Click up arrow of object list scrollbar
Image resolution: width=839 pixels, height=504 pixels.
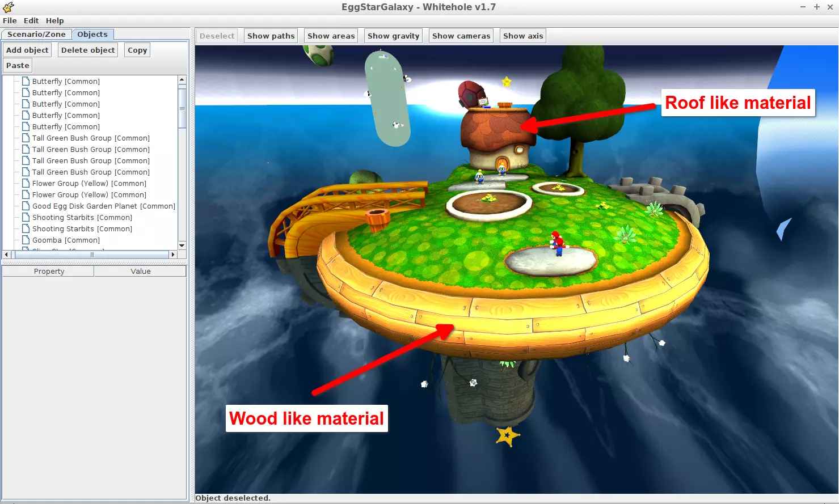tap(182, 80)
